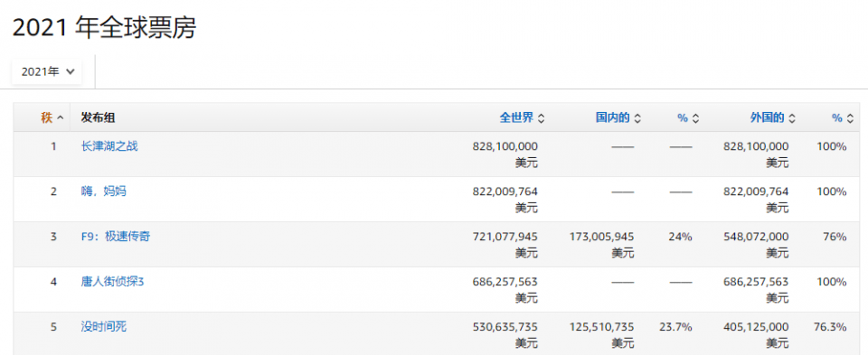Sort by the foreign % column
Image resolution: width=868 pixels, height=355 pixels.
click(843, 117)
